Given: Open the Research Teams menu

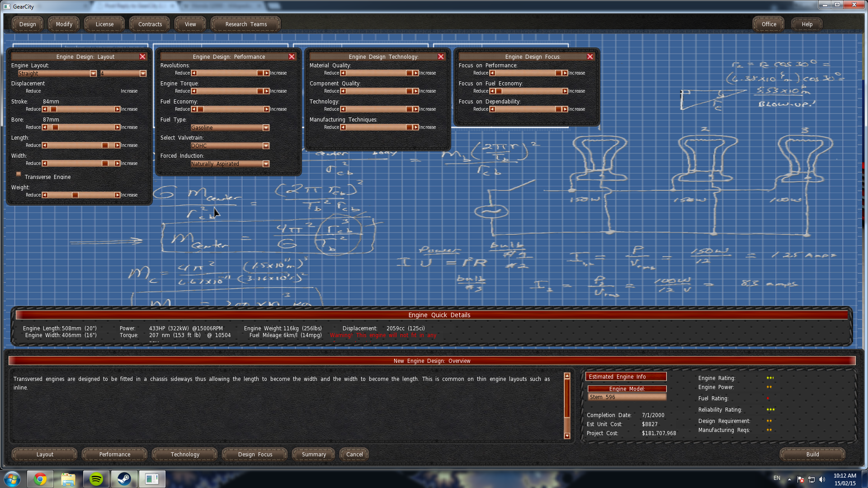Looking at the screenshot, I should (x=245, y=24).
